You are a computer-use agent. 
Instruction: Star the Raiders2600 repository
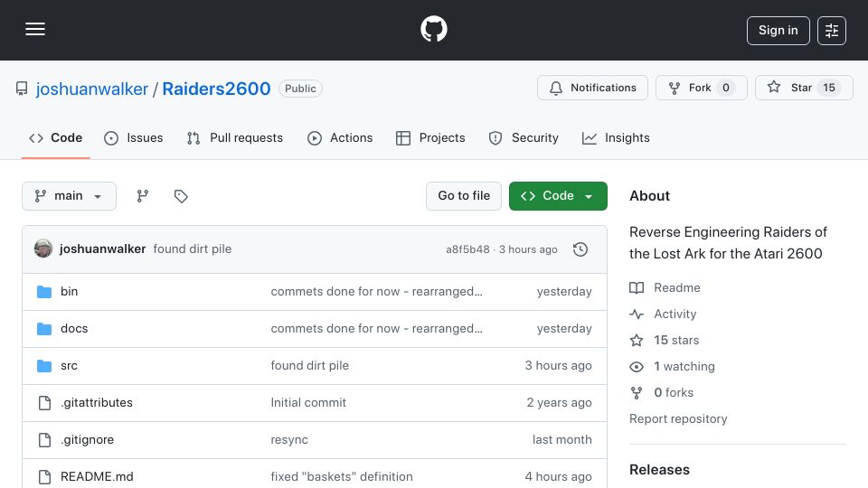pyautogui.click(x=804, y=88)
